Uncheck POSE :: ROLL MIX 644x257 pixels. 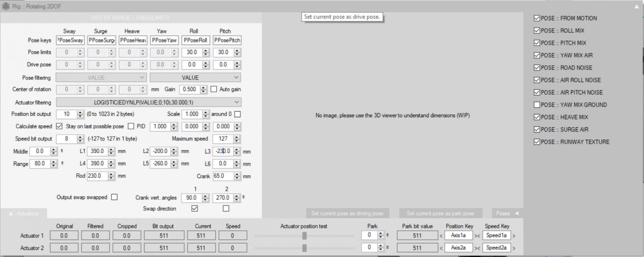pos(537,31)
